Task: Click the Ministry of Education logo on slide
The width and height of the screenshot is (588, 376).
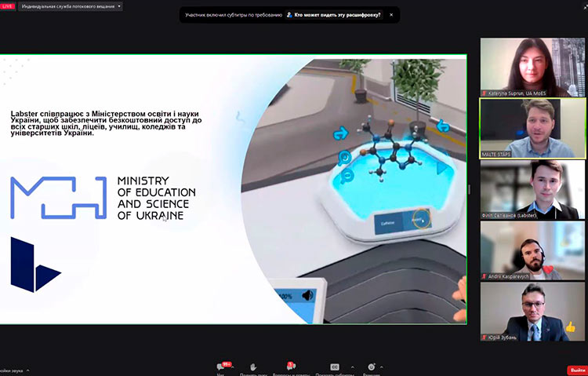Action: pos(59,198)
